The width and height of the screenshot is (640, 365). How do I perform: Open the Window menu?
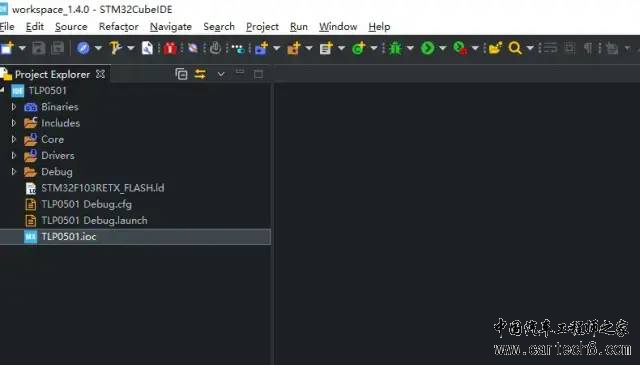tap(338, 27)
